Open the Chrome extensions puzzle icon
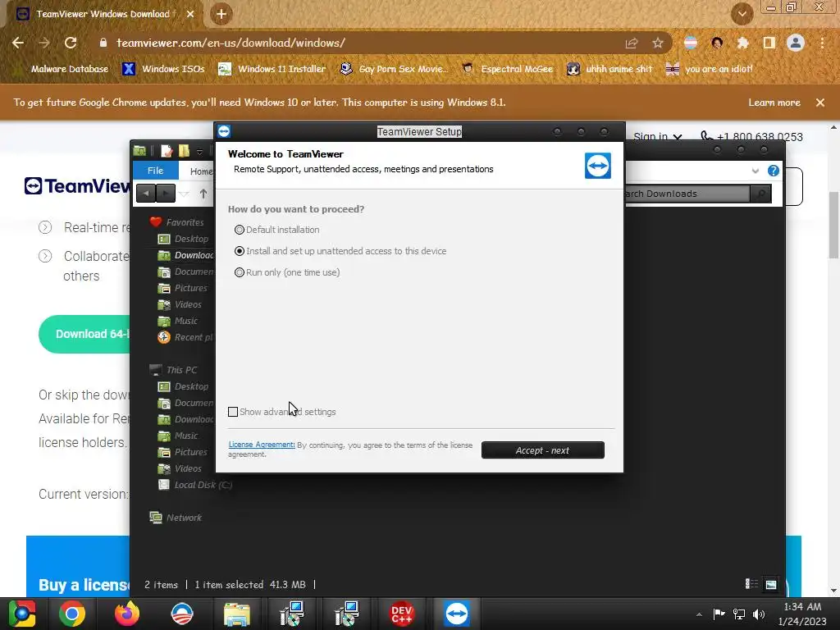This screenshot has height=630, width=840. 742,43
